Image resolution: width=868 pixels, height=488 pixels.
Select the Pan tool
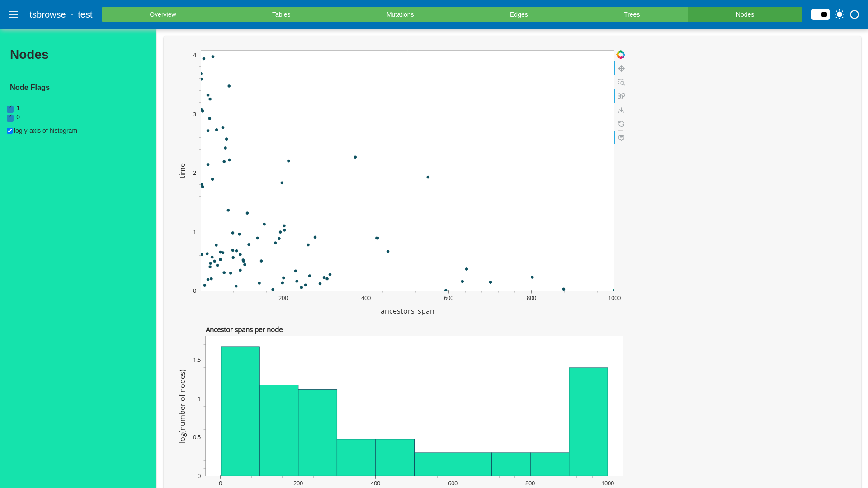coord(621,69)
